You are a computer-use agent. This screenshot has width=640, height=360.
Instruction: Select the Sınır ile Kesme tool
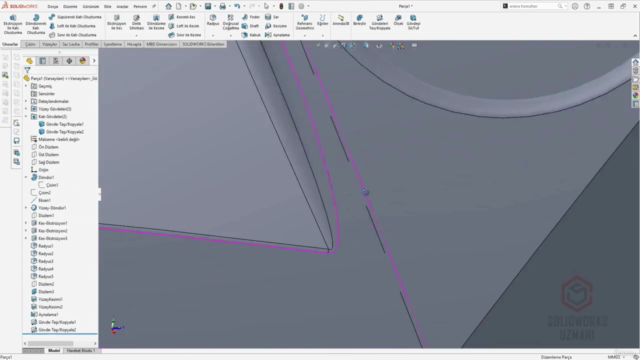[x=185, y=35]
